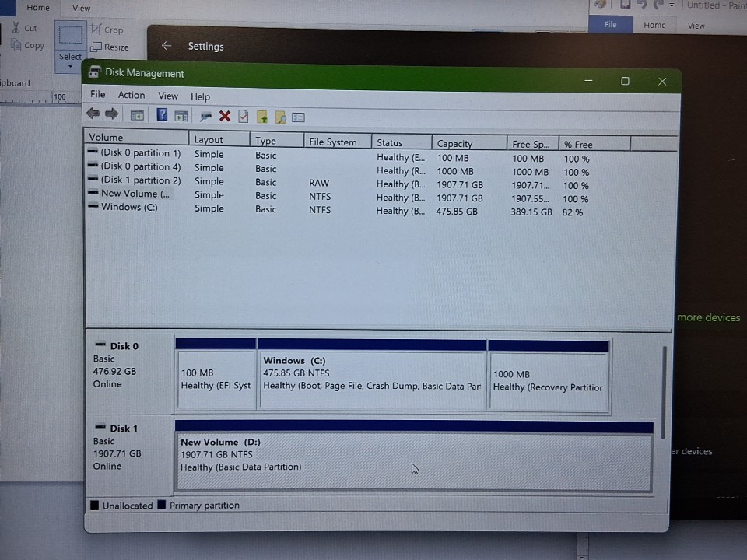Click the folder with green arrow icon

pyautogui.click(x=262, y=117)
